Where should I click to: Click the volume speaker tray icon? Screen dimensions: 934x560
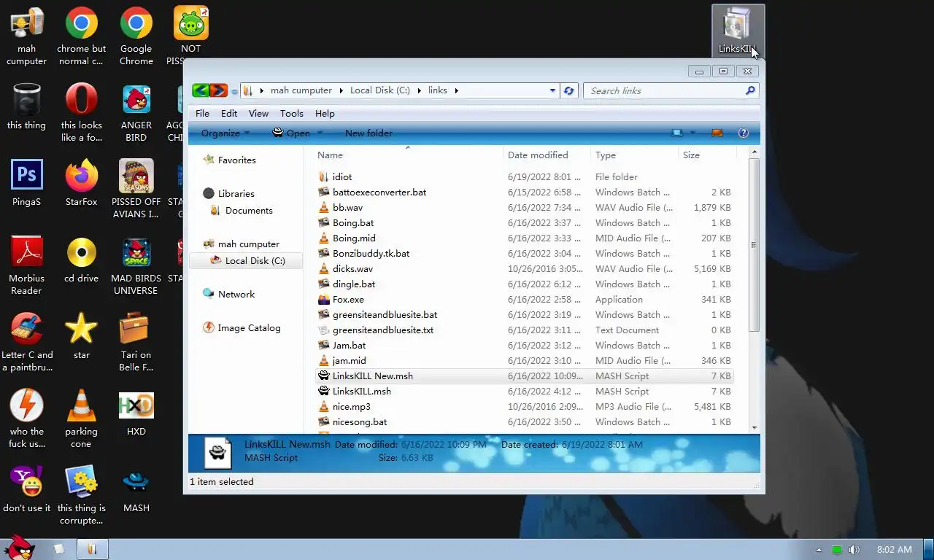pyautogui.click(x=854, y=550)
